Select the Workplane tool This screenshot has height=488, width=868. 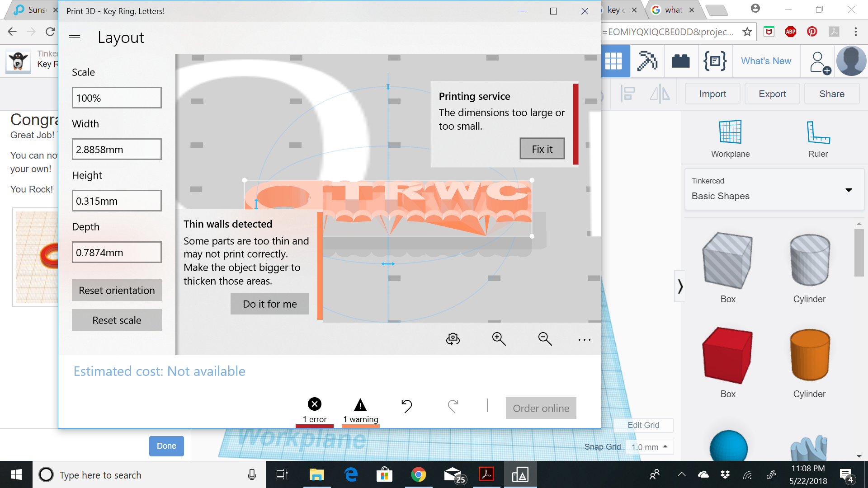pos(730,139)
